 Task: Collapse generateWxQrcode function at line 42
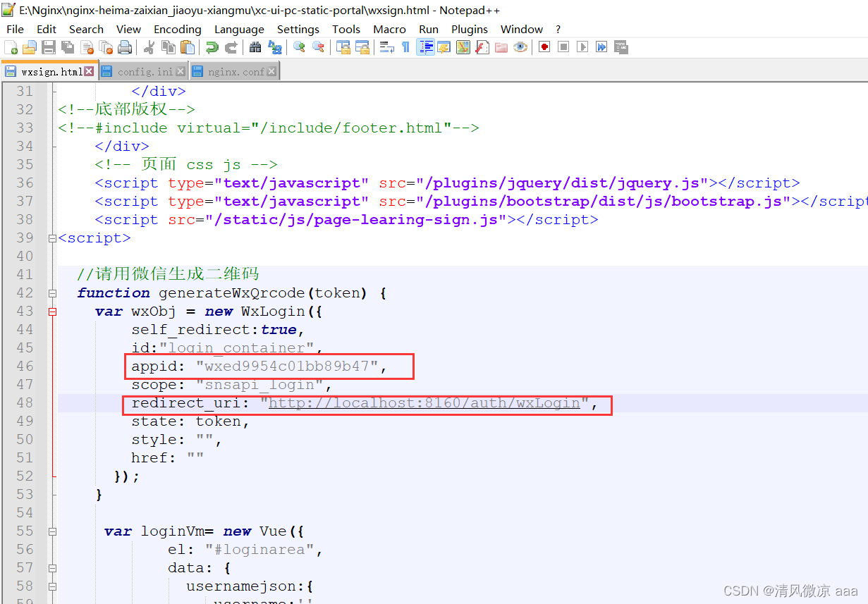pyautogui.click(x=52, y=293)
